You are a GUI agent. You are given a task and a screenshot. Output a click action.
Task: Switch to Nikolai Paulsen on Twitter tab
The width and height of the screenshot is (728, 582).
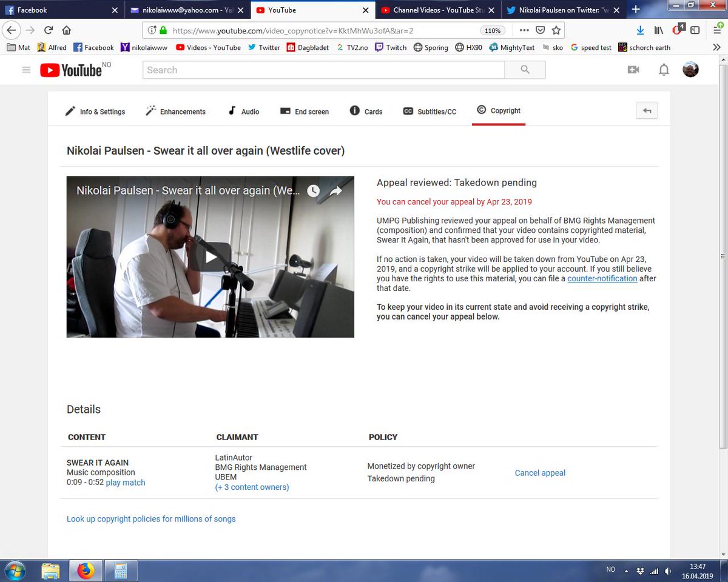point(562,10)
